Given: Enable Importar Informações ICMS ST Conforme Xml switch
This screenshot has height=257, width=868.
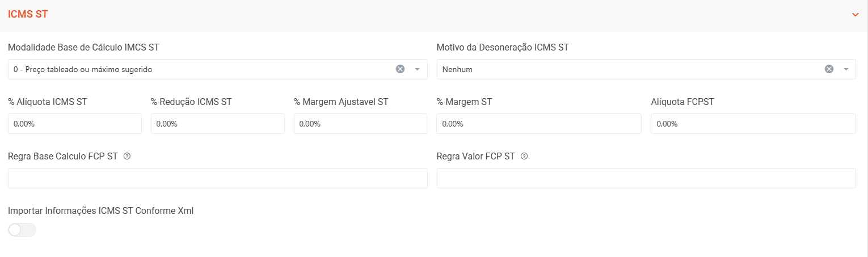Looking at the screenshot, I should point(22,230).
